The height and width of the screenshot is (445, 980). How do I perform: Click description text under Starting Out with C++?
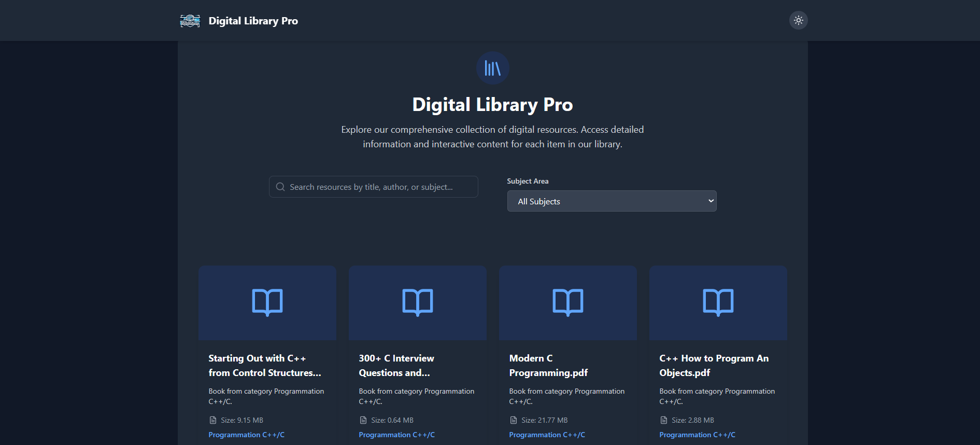coord(266,396)
